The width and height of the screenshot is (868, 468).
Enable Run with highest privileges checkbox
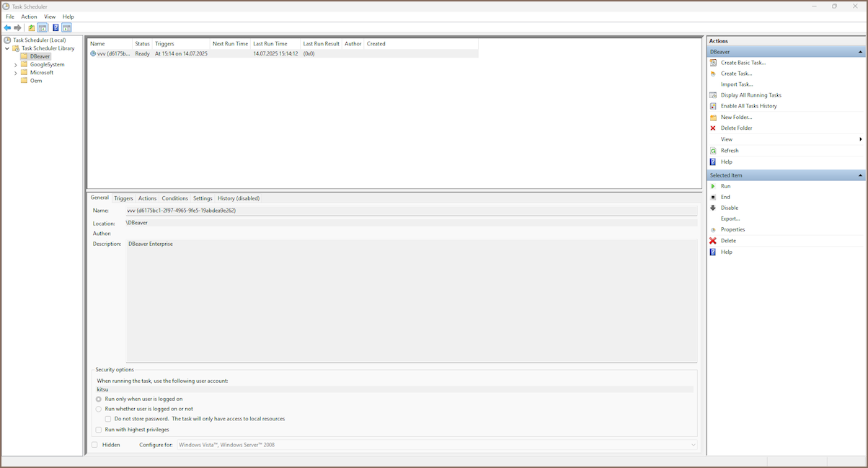pyautogui.click(x=99, y=430)
